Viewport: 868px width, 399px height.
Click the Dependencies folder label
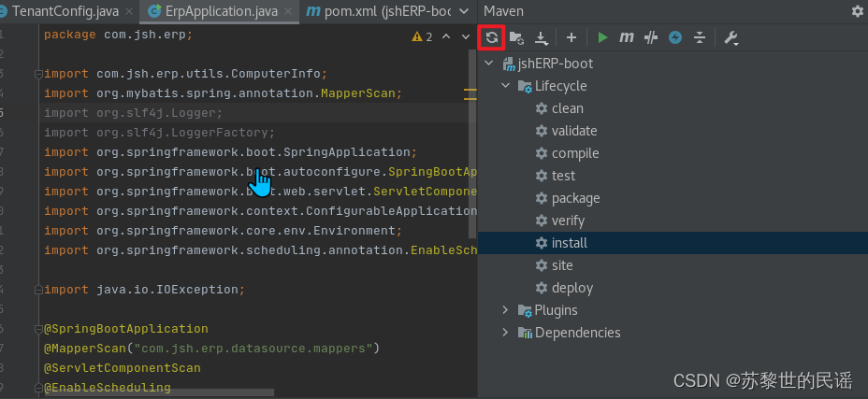tap(577, 333)
